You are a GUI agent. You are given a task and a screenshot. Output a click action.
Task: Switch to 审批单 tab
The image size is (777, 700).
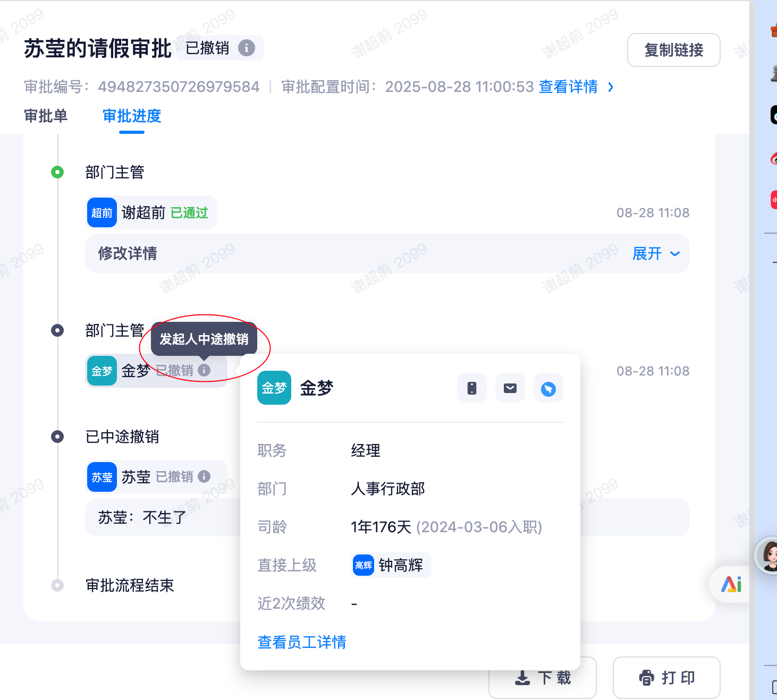46,116
